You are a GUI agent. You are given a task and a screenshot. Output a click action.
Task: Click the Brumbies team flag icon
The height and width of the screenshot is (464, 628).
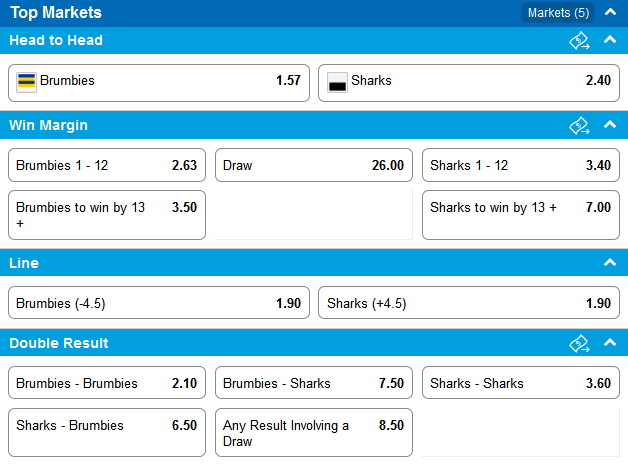(x=26, y=82)
